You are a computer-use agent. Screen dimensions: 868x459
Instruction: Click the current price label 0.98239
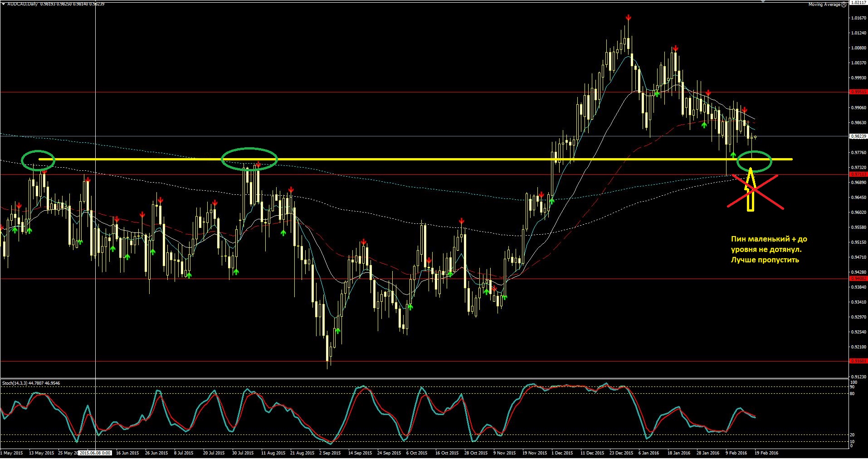coord(858,136)
